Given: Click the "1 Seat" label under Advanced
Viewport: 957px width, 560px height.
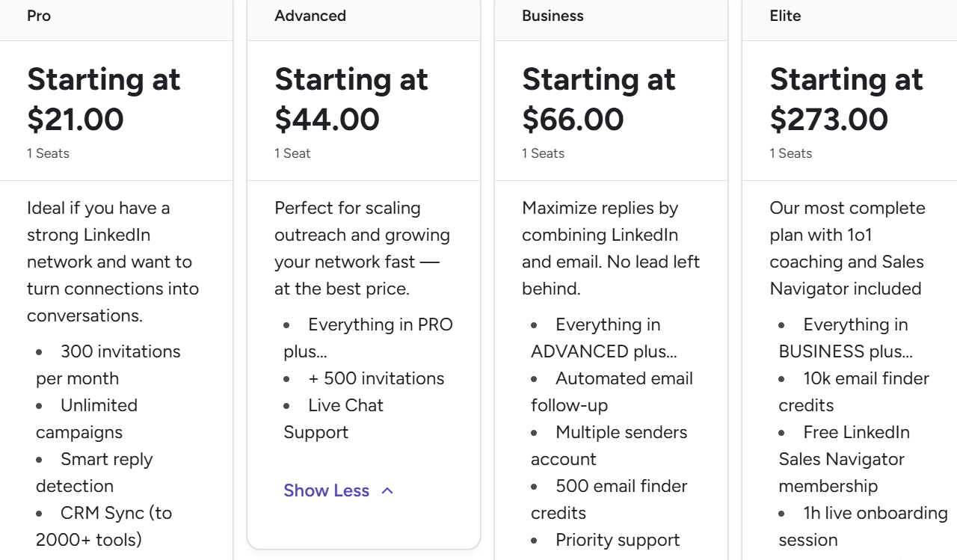Looking at the screenshot, I should (x=292, y=153).
